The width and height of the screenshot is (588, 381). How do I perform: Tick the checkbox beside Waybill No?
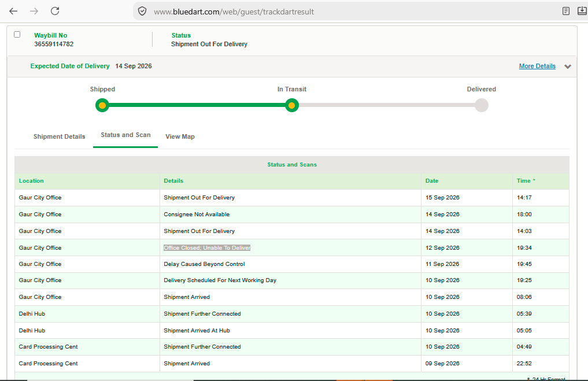17,35
